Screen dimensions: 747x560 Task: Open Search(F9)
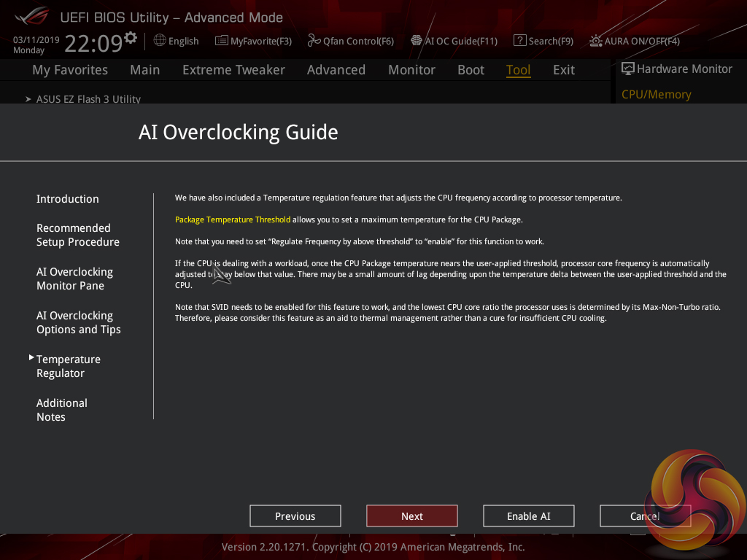[551, 41]
